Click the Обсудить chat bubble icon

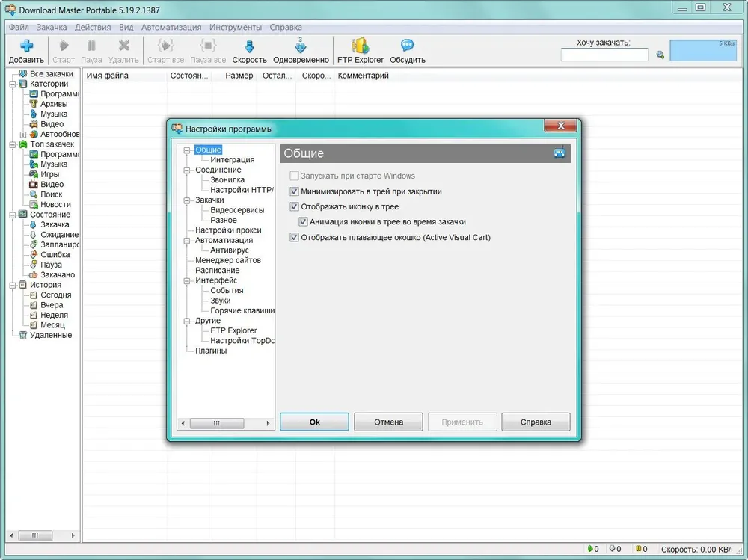(408, 46)
